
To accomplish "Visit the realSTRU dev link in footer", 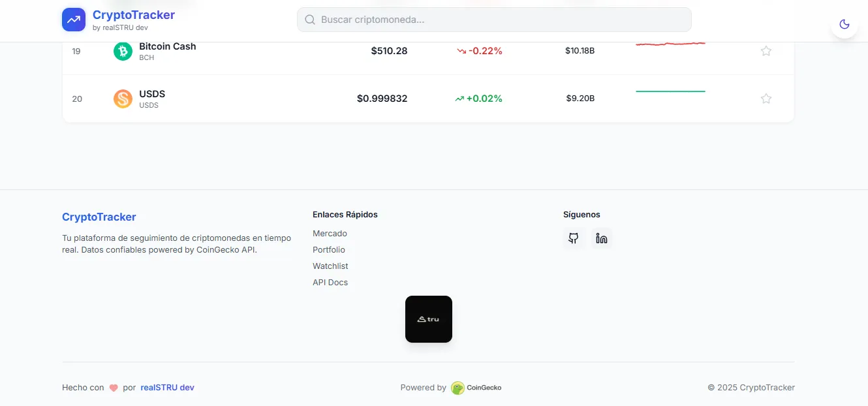I will click(167, 387).
